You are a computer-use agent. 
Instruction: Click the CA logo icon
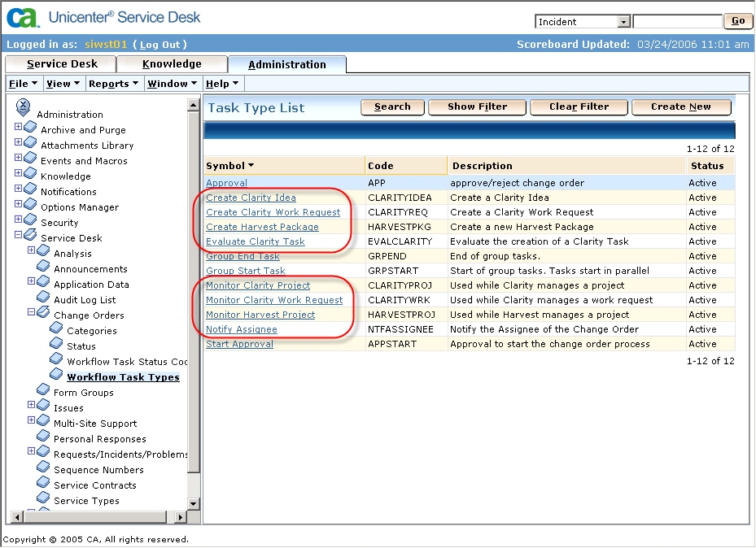23,17
